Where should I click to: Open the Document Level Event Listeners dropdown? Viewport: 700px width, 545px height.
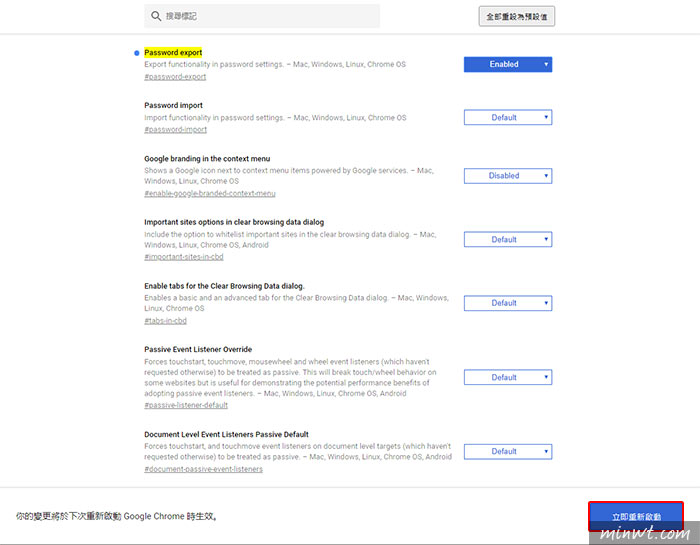(508, 451)
